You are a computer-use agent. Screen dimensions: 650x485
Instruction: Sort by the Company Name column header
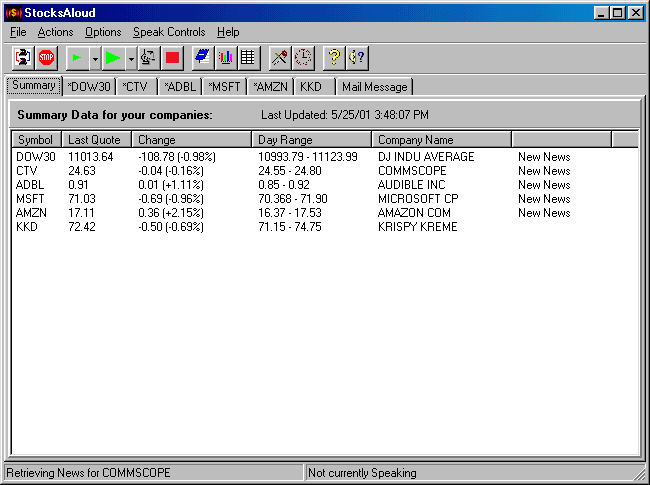pos(441,140)
